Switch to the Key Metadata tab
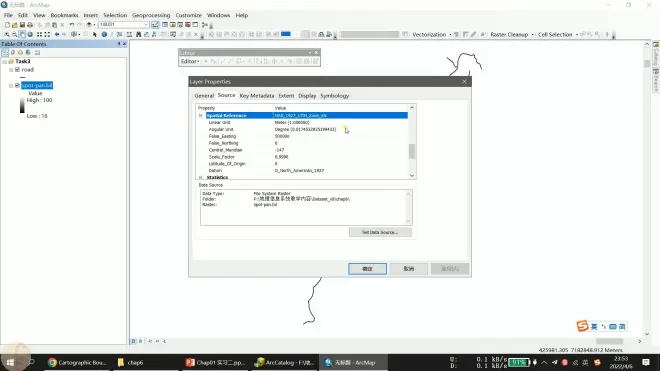Viewport: 660px width, 371px height. (x=257, y=96)
